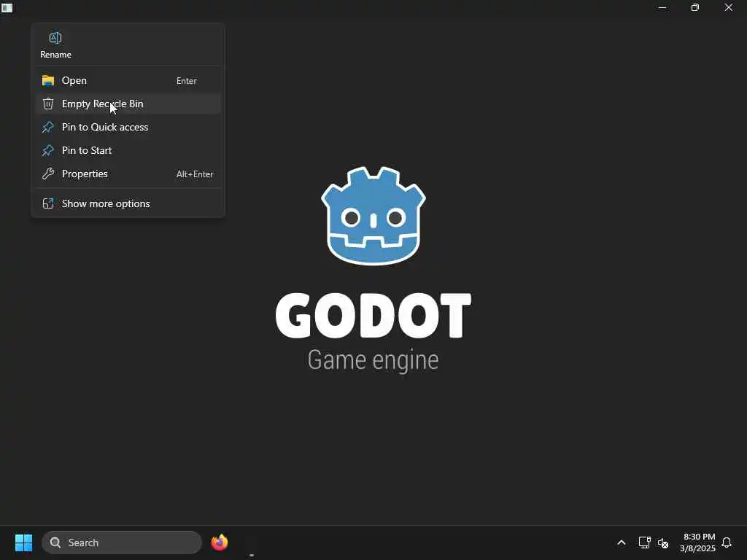Launch Firefox from the taskbar
The image size is (747, 560).
[x=219, y=542]
